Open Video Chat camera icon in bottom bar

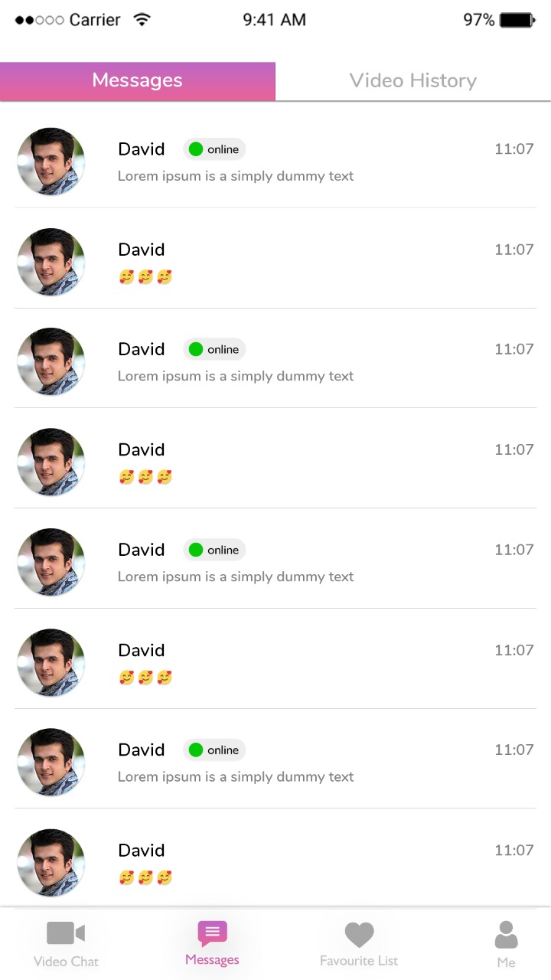(66, 933)
